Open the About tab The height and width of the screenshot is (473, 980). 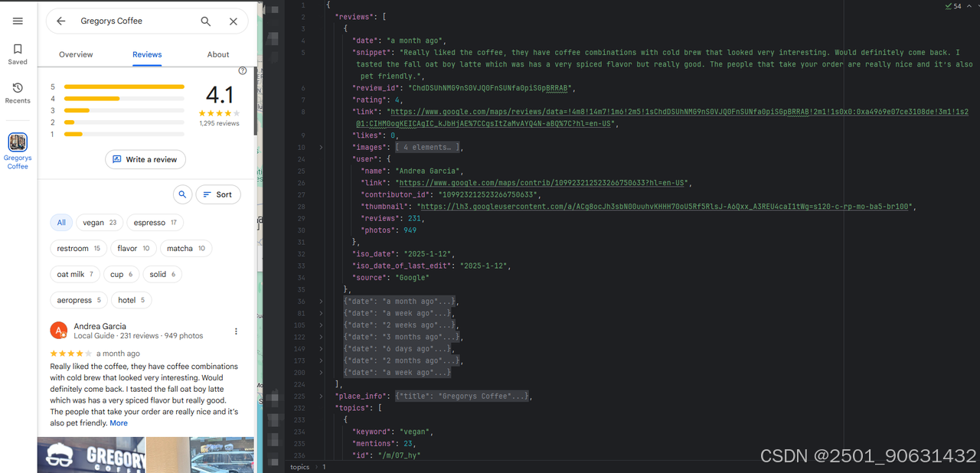218,54
